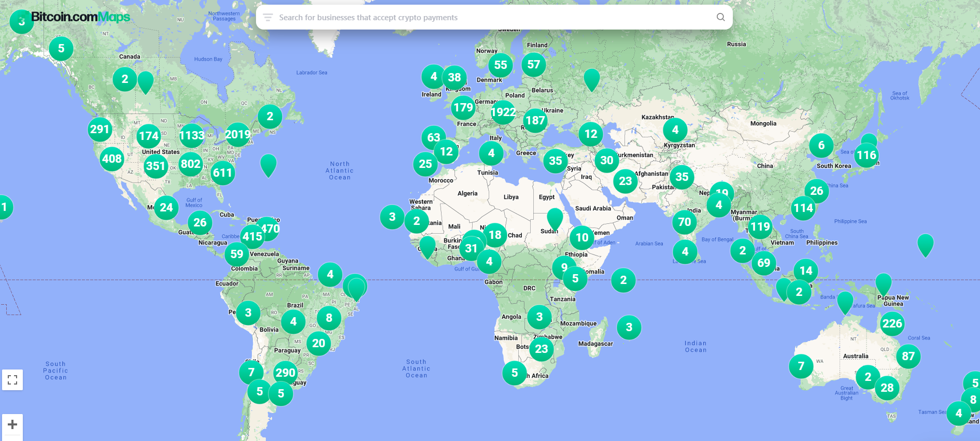This screenshot has height=441, width=980.
Task: Open the 59 cluster near Colombia
Action: [x=237, y=254]
